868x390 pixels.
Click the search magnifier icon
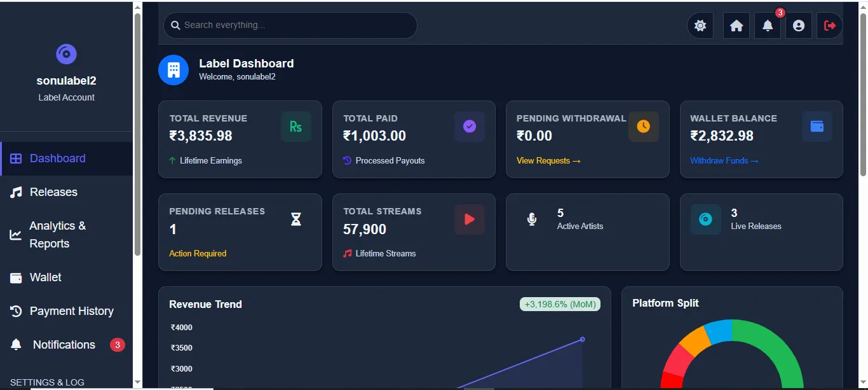[x=175, y=25]
